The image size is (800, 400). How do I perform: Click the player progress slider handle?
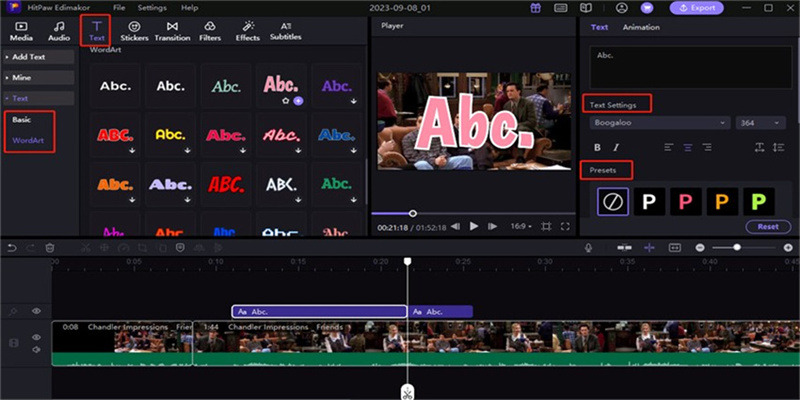(x=413, y=213)
